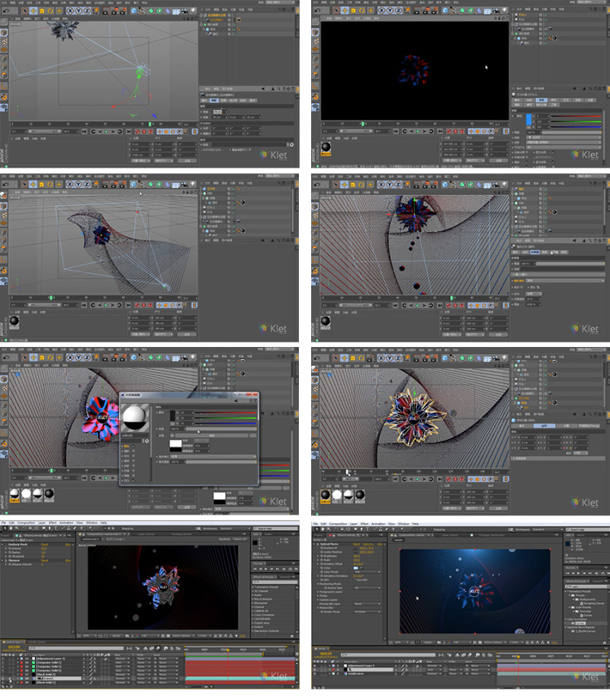Click current-time indicator in blue-comp timeline
Screen dimensions: 610x700
click(x=518, y=657)
